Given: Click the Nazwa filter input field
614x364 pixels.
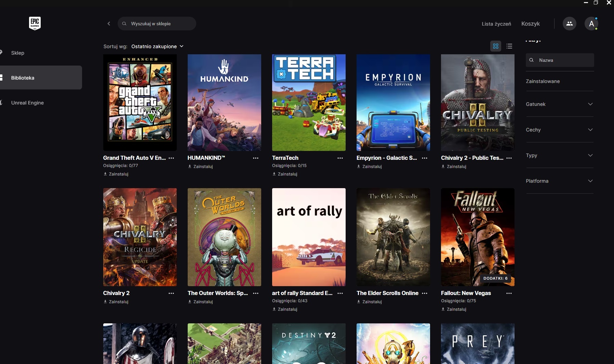Looking at the screenshot, I should (x=560, y=60).
